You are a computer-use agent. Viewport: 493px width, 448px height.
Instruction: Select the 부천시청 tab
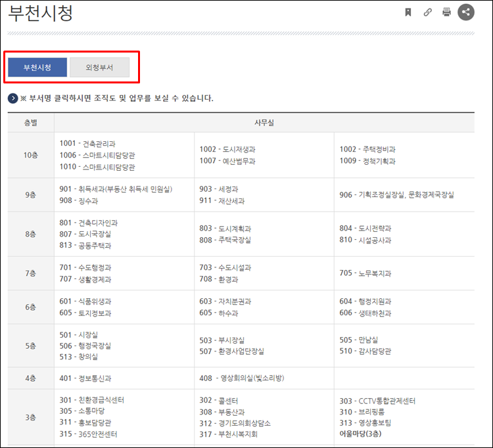click(x=37, y=67)
